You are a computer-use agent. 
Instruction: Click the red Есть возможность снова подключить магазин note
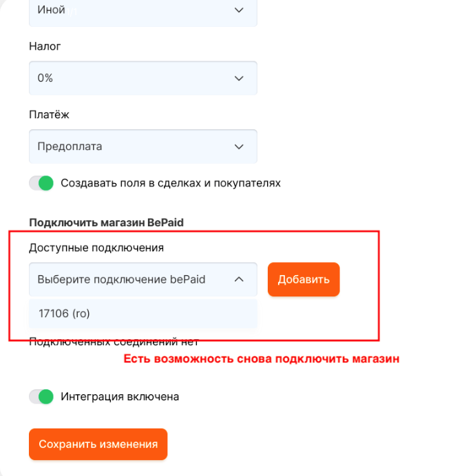(x=261, y=358)
